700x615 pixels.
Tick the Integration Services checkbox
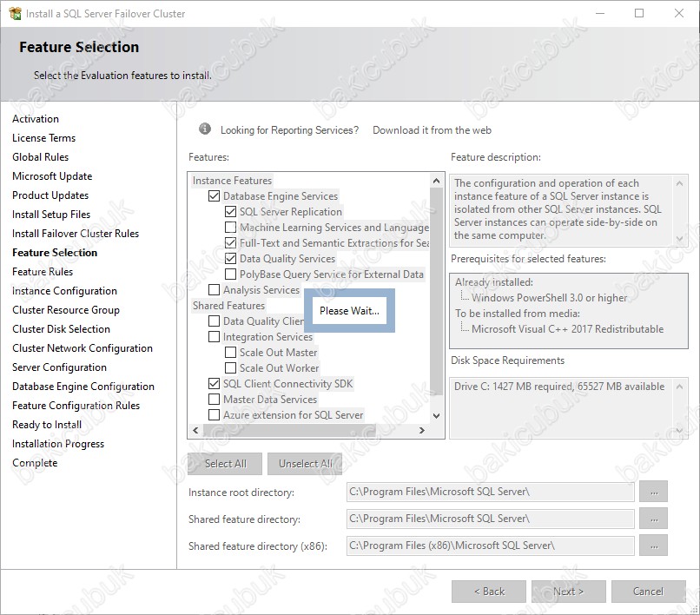tap(214, 337)
